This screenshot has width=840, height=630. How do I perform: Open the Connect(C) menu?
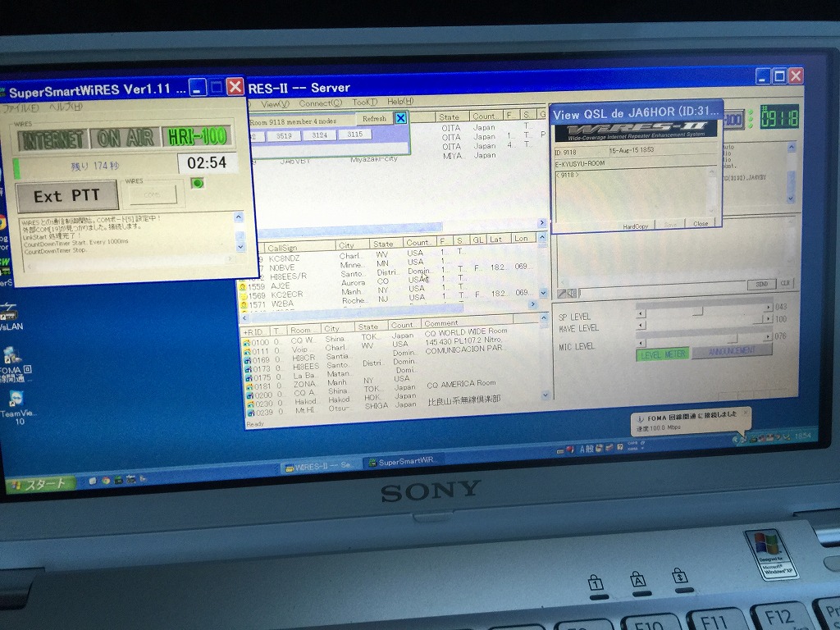(320, 103)
